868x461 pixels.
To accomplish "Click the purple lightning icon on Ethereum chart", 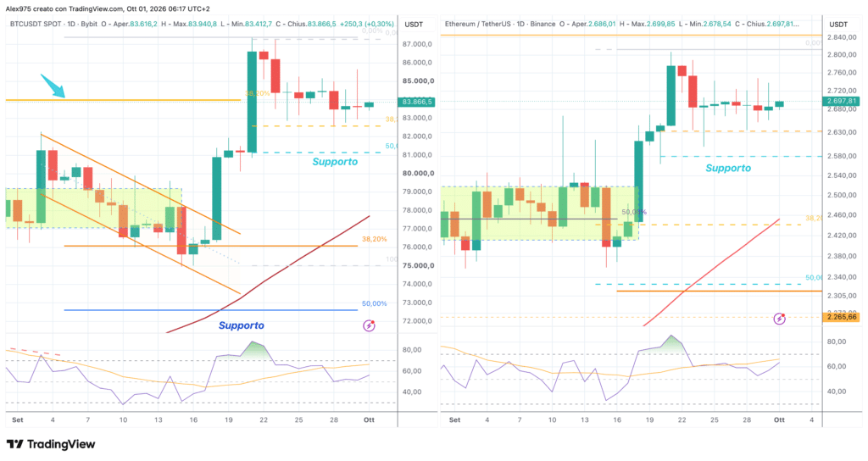I will 780,319.
